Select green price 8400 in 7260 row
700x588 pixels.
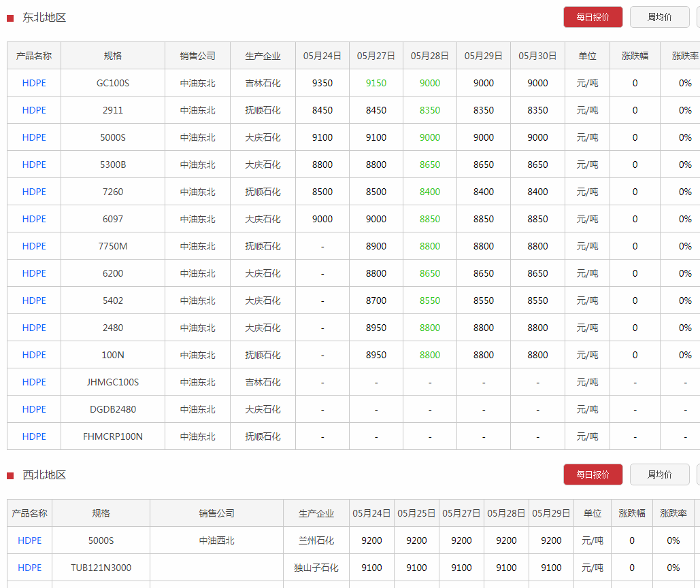click(x=429, y=192)
